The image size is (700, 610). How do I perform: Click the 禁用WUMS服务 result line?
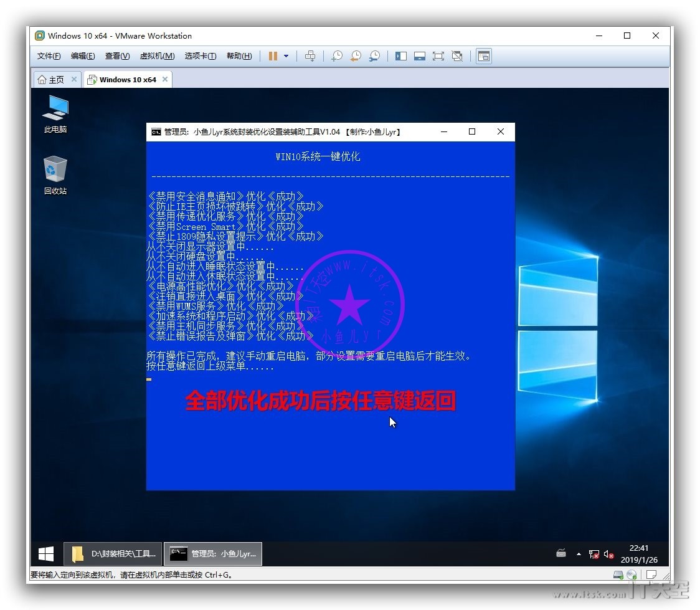pos(216,307)
